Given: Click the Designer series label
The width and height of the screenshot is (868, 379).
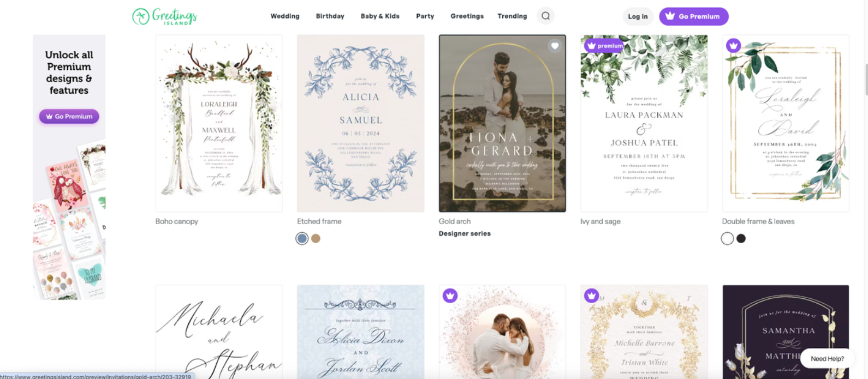Looking at the screenshot, I should pos(465,233).
